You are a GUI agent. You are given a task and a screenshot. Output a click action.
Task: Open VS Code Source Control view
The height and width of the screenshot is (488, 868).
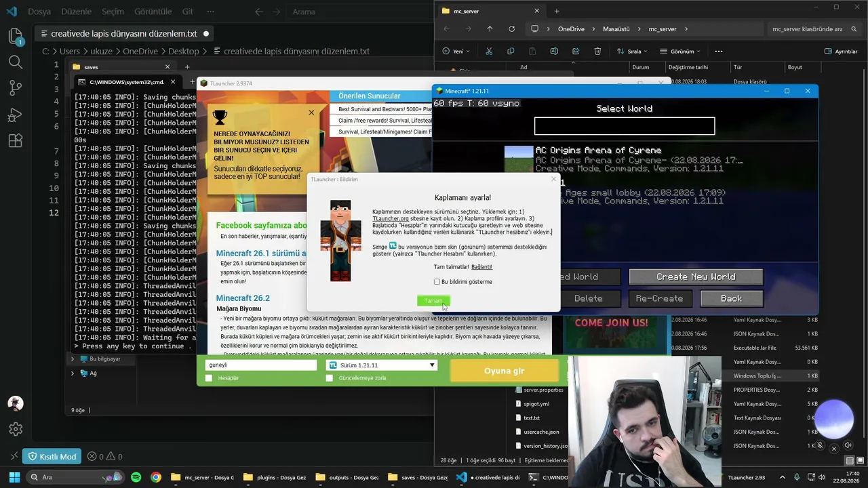coord(15,88)
